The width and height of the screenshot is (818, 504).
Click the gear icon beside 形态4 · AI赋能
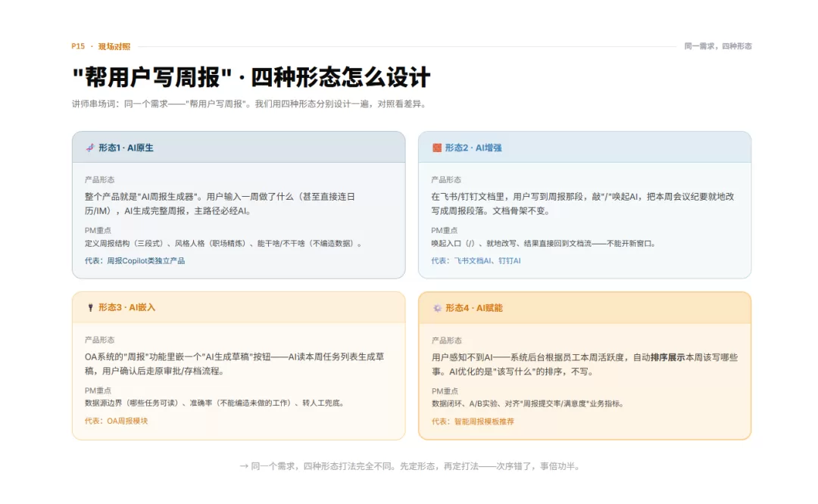pyautogui.click(x=437, y=308)
